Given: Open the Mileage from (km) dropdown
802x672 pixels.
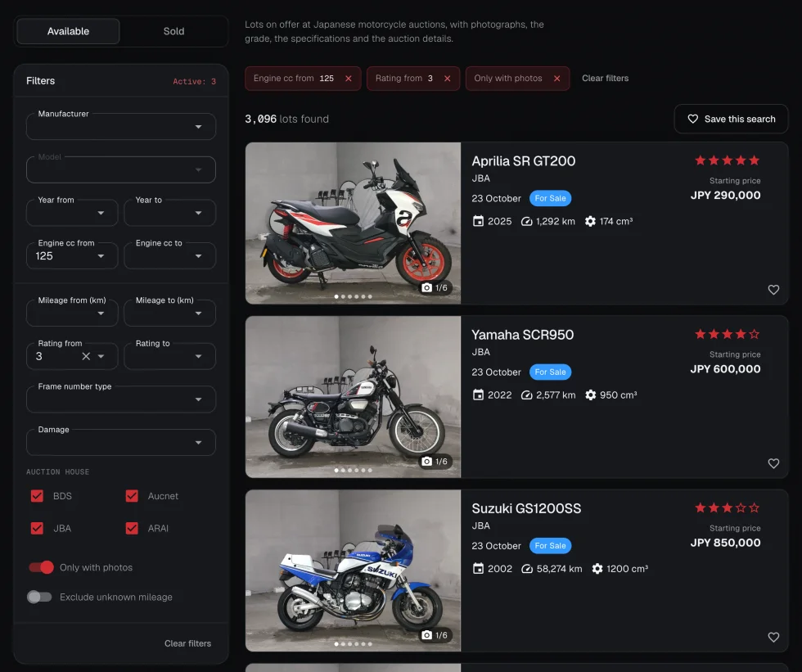Looking at the screenshot, I should (x=72, y=313).
